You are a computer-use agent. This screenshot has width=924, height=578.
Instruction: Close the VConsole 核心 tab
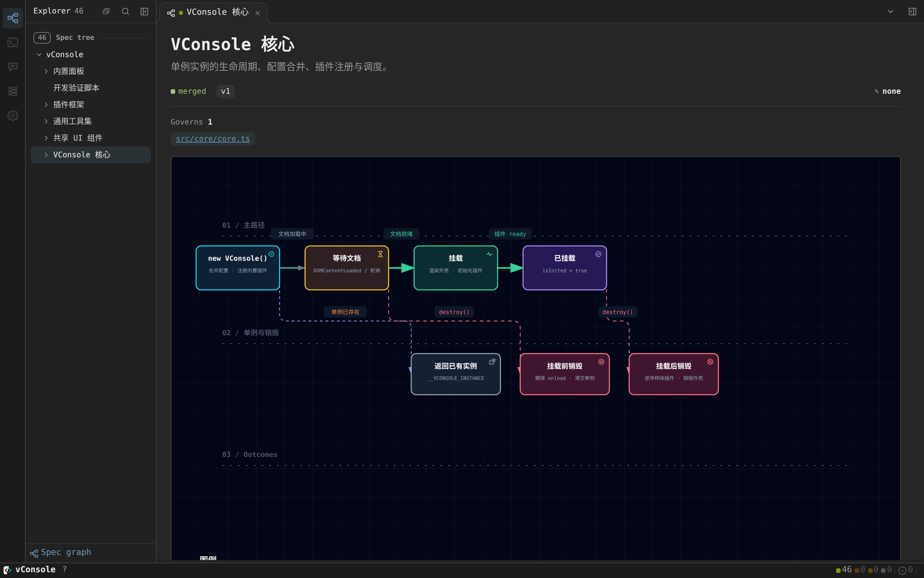(x=258, y=13)
